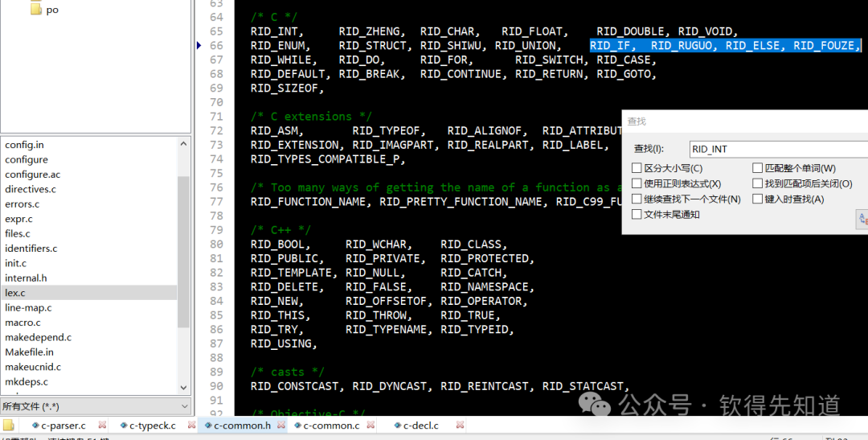Enable the 区分大小写(C) checkbox

637,168
